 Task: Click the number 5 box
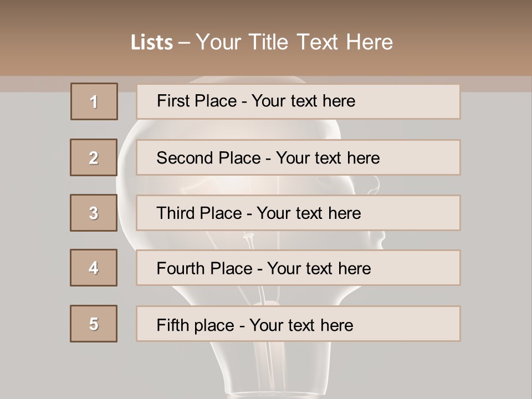(94, 324)
